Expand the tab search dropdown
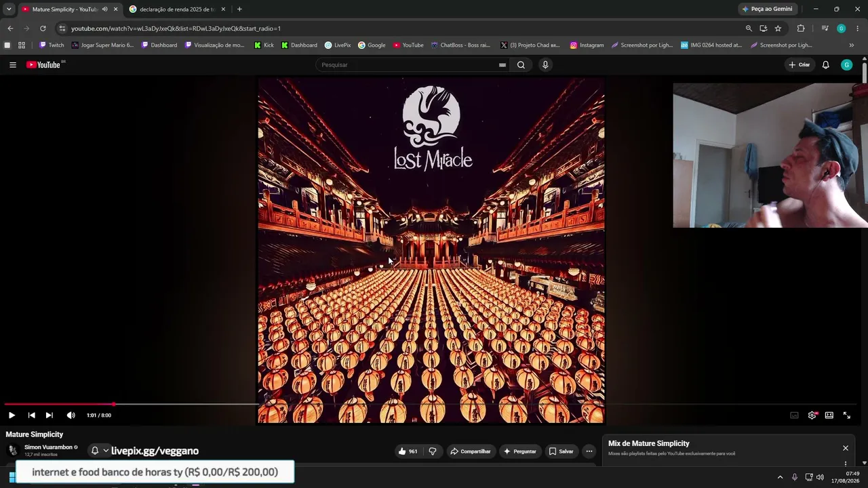The image size is (868, 488). click(x=9, y=9)
